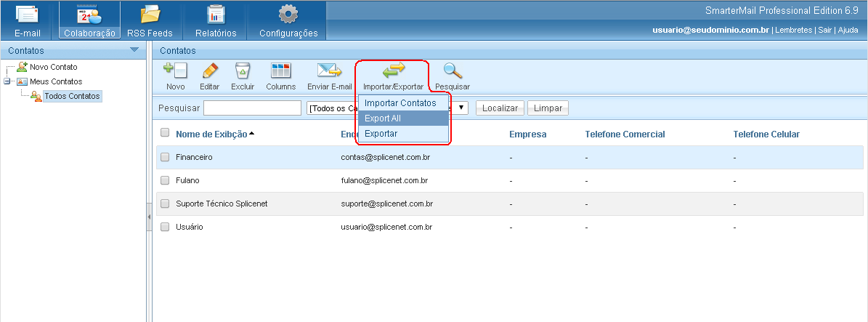This screenshot has width=868, height=322.
Task: Open the Columns toolbar icon
Action: (x=280, y=71)
